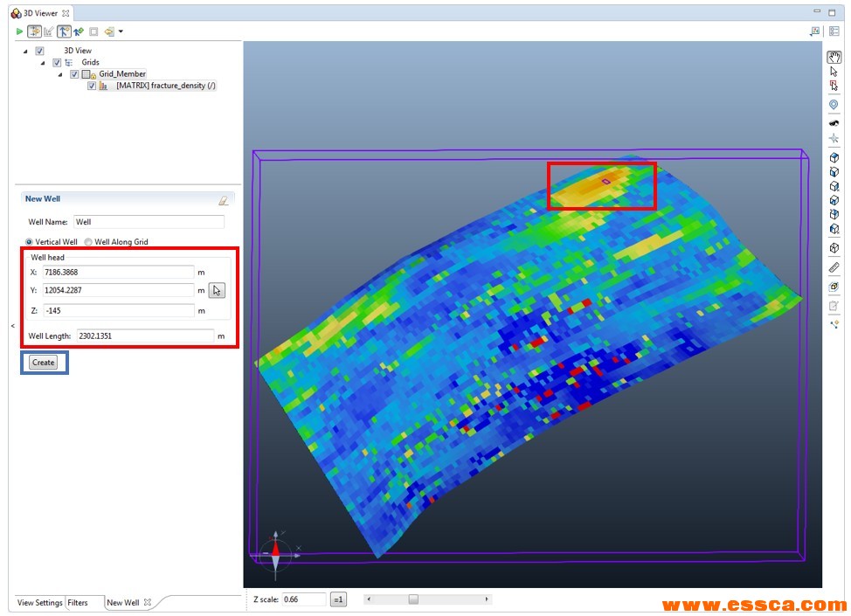The height and width of the screenshot is (616, 851).
Task: Select the hand pan tool
Action: [834, 58]
